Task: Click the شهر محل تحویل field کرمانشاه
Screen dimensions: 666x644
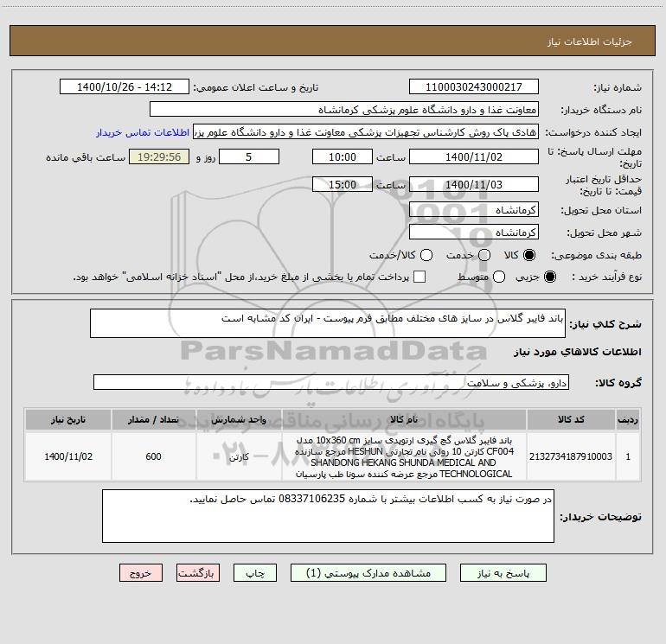Action: 474,233
